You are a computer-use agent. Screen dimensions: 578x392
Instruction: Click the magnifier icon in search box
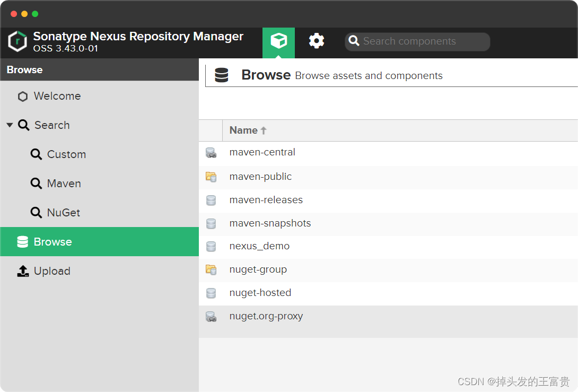(354, 41)
